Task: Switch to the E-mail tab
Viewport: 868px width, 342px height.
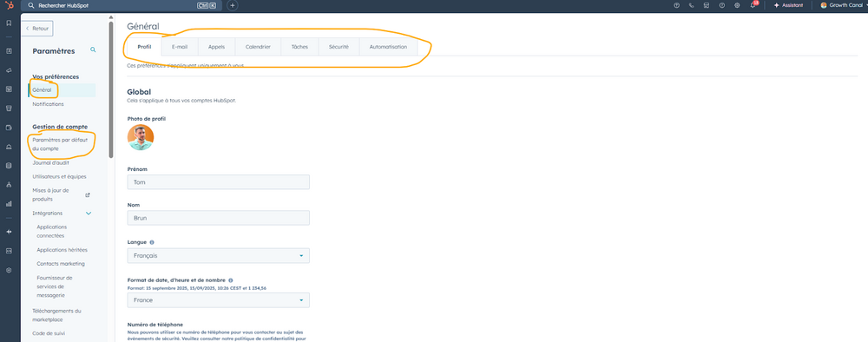Action: click(x=180, y=47)
